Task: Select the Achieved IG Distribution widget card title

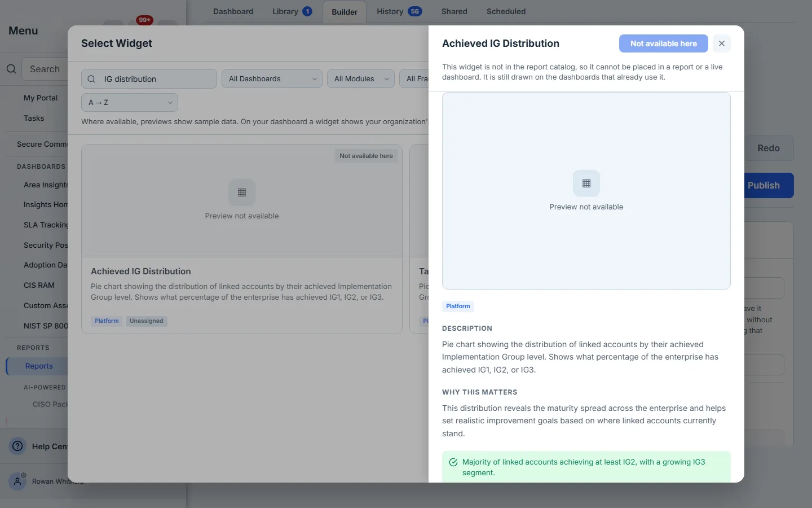Action: click(141, 271)
